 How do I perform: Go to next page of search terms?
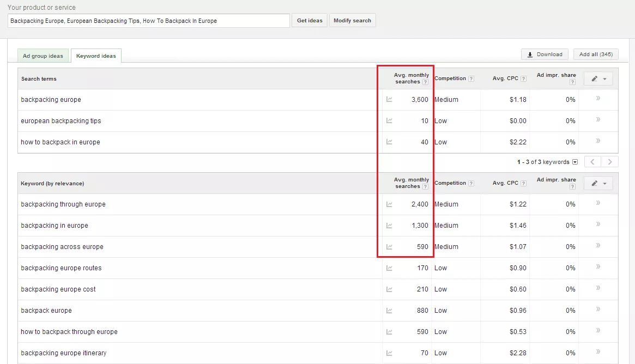point(610,162)
